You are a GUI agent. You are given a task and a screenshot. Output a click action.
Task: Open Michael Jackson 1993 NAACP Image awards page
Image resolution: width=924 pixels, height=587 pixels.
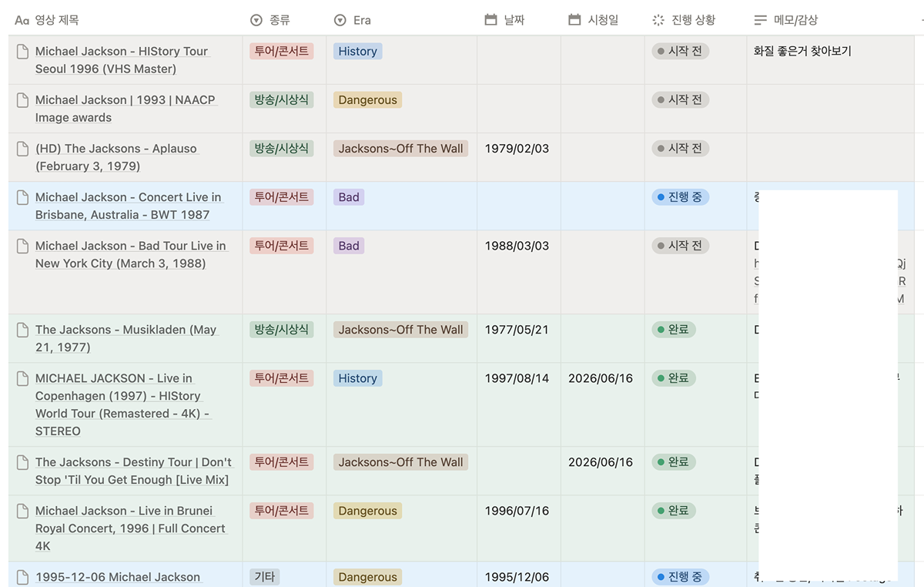(126, 109)
